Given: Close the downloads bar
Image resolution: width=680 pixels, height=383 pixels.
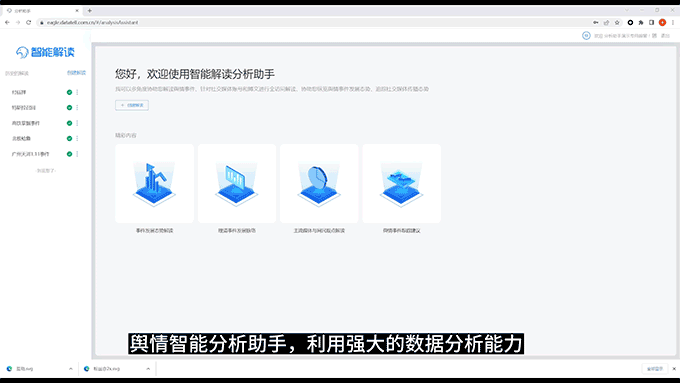Looking at the screenshot, I should pyautogui.click(x=674, y=369).
